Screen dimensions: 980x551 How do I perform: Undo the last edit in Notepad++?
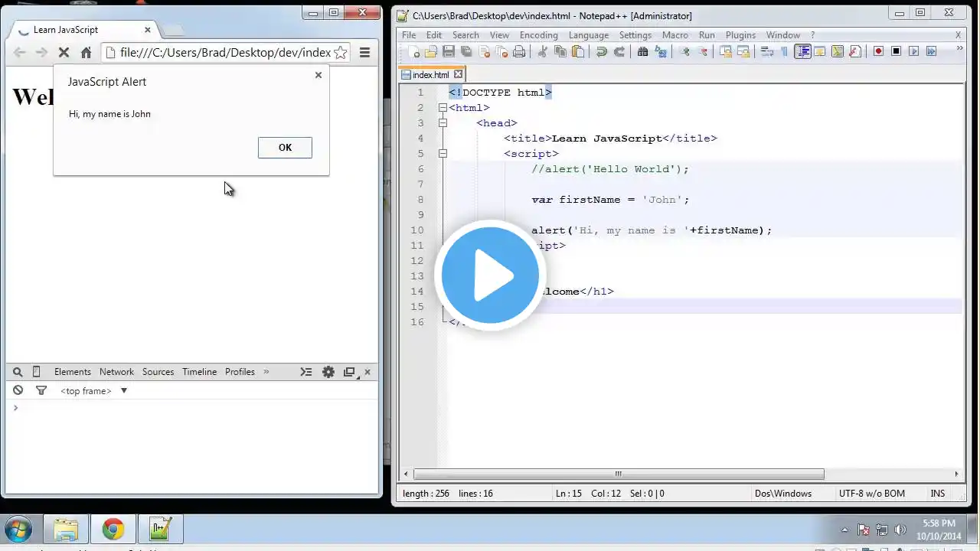point(602,51)
